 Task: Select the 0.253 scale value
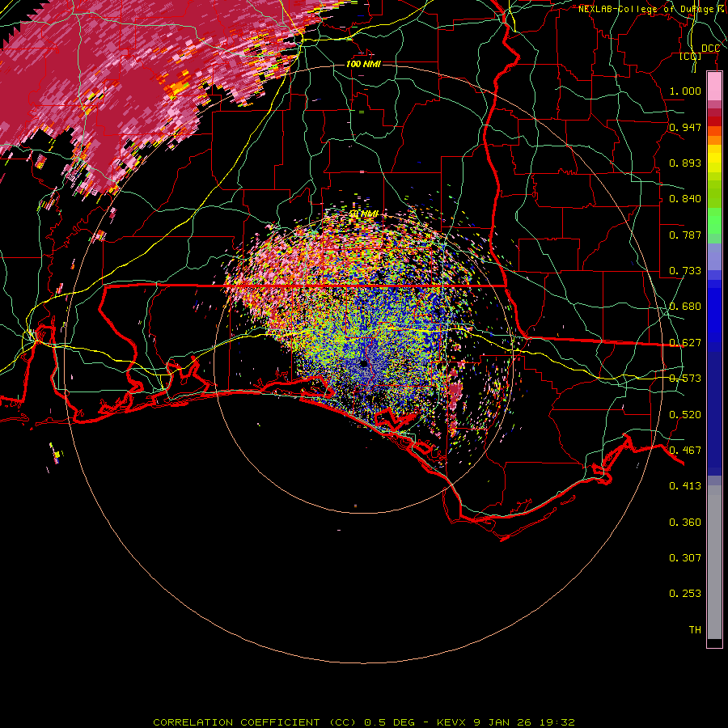point(685,594)
